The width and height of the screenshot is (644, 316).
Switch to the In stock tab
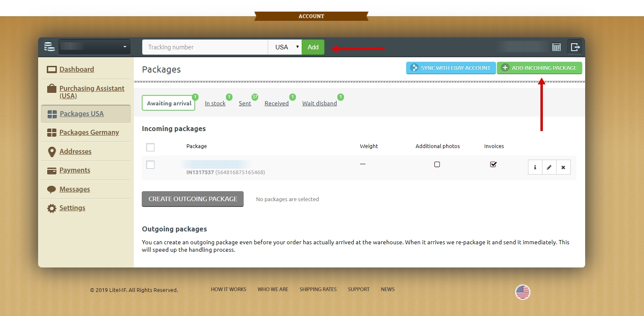215,103
